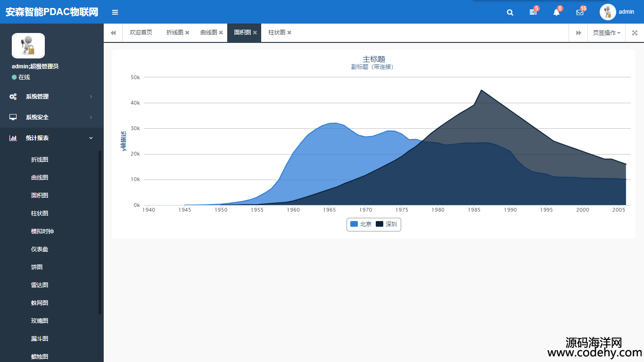Click the 北京 peak around 1965
The image size is (644, 362).
point(333,123)
